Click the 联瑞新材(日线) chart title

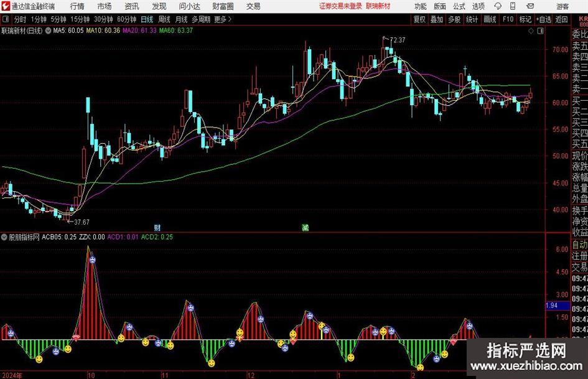(22, 30)
